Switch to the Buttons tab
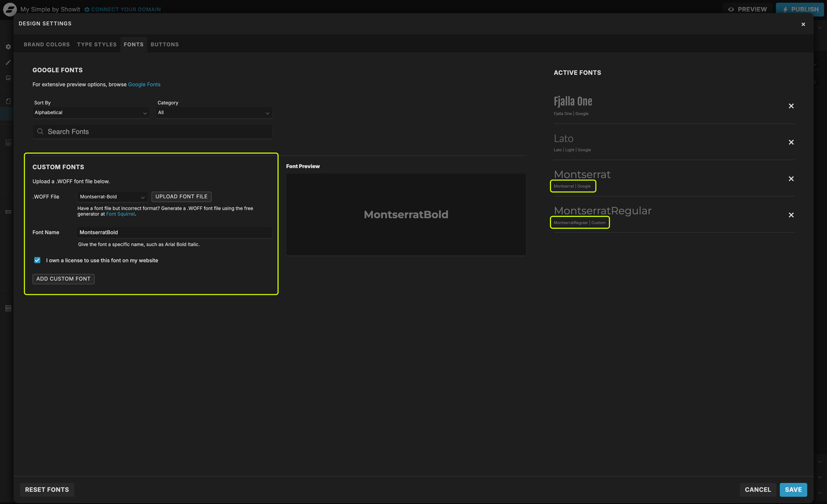Screen dimensions: 827x504 pyautogui.click(x=164, y=44)
